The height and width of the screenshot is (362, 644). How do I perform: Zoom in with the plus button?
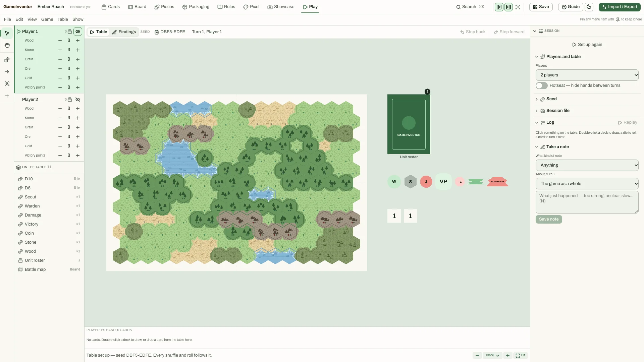click(508, 355)
